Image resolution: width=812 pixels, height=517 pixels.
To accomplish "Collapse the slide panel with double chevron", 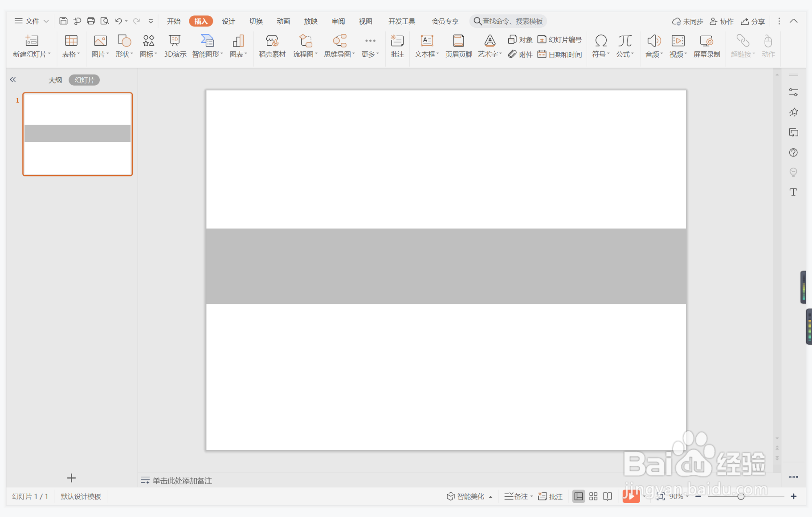I will 13,79.
